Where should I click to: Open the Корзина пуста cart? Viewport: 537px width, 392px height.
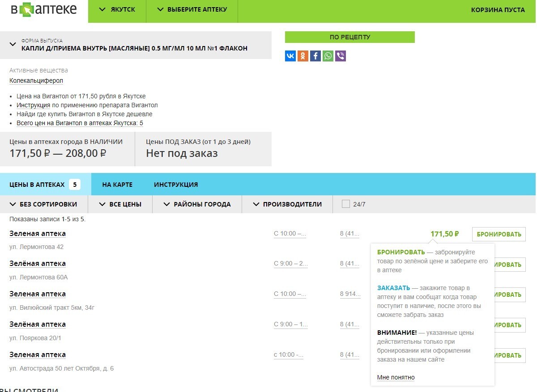(498, 9)
